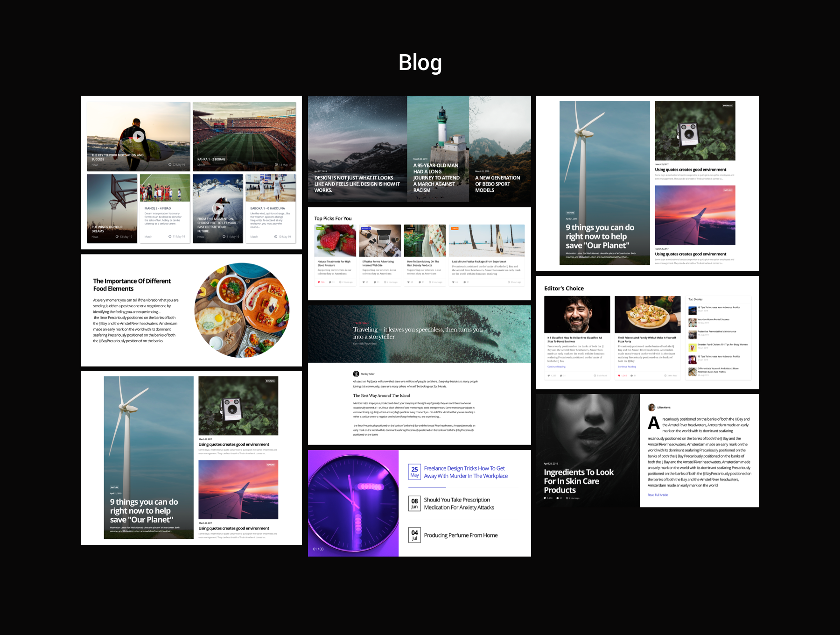Open Vacation Home Rental Success top story
840x635 pixels.
coord(713,319)
